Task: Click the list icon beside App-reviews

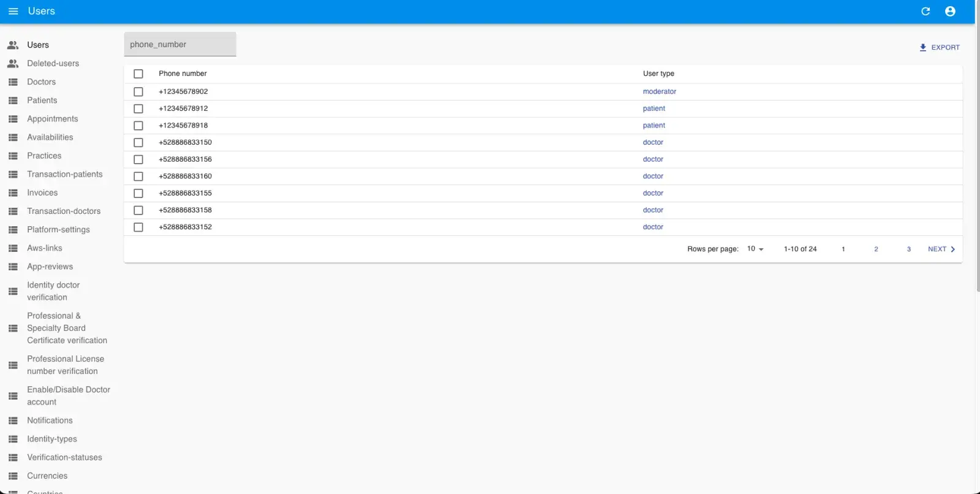Action: [13, 267]
